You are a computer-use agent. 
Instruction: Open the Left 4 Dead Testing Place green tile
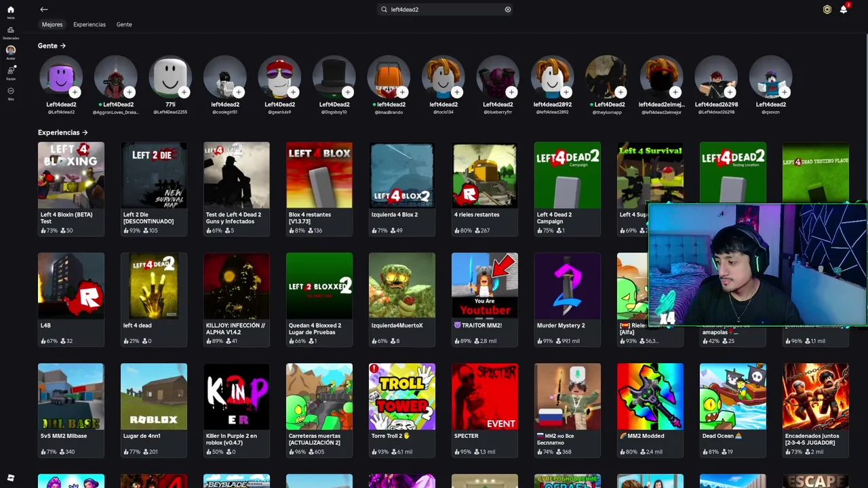coord(816,173)
